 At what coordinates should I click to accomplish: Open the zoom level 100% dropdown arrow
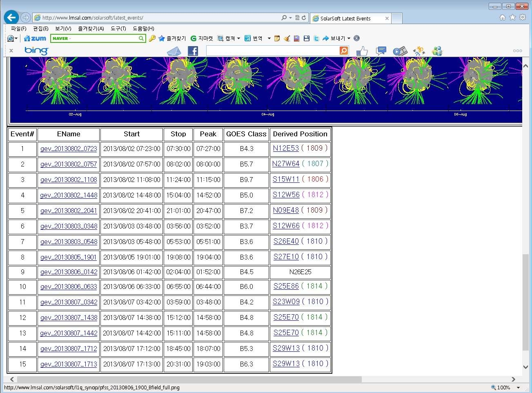tap(519, 388)
